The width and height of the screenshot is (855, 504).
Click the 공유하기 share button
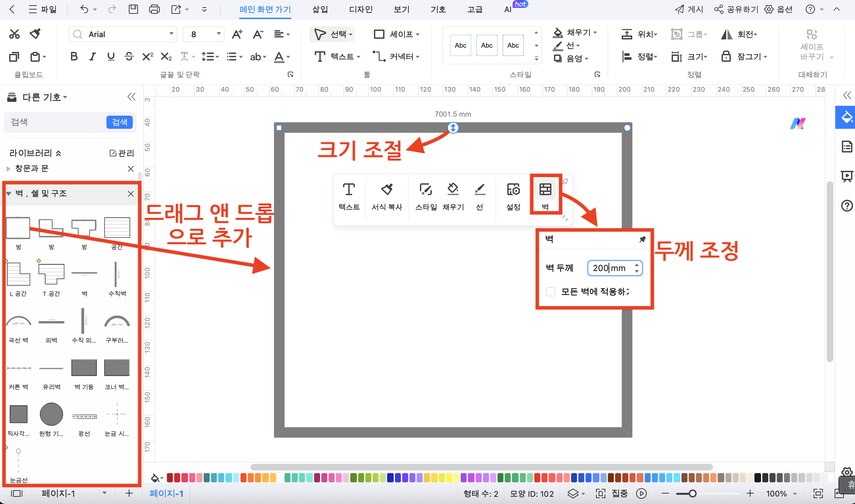[736, 9]
